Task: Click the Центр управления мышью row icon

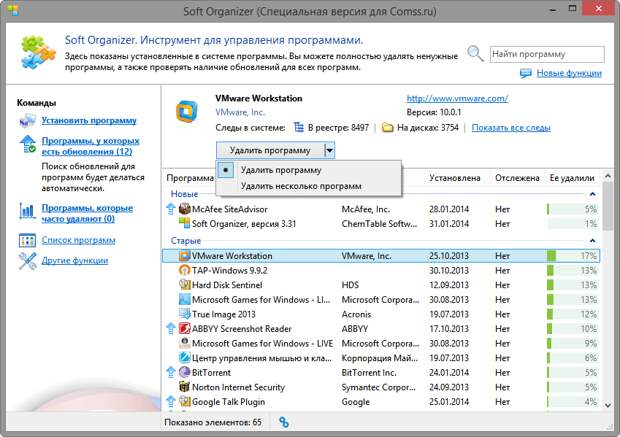Action: click(184, 358)
